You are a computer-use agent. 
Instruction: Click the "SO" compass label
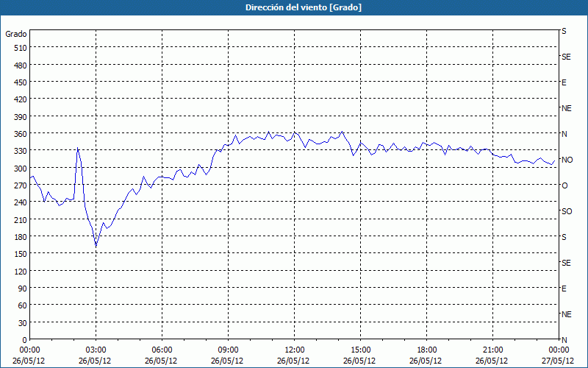coord(567,211)
